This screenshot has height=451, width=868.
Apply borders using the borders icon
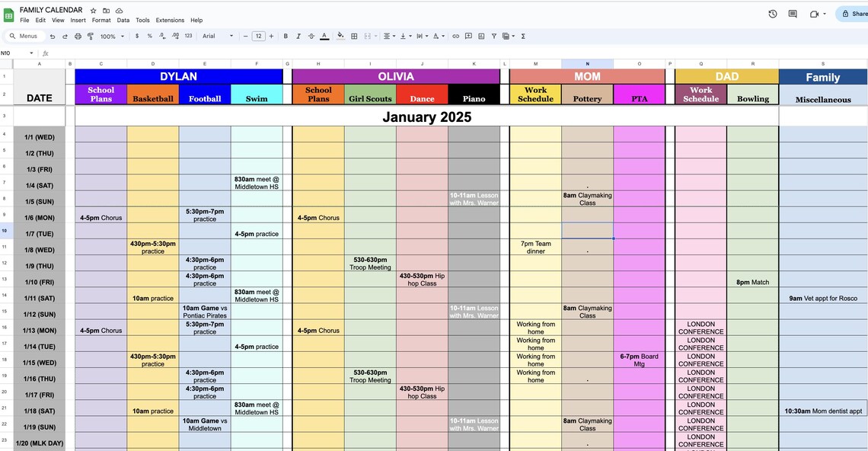pyautogui.click(x=353, y=36)
